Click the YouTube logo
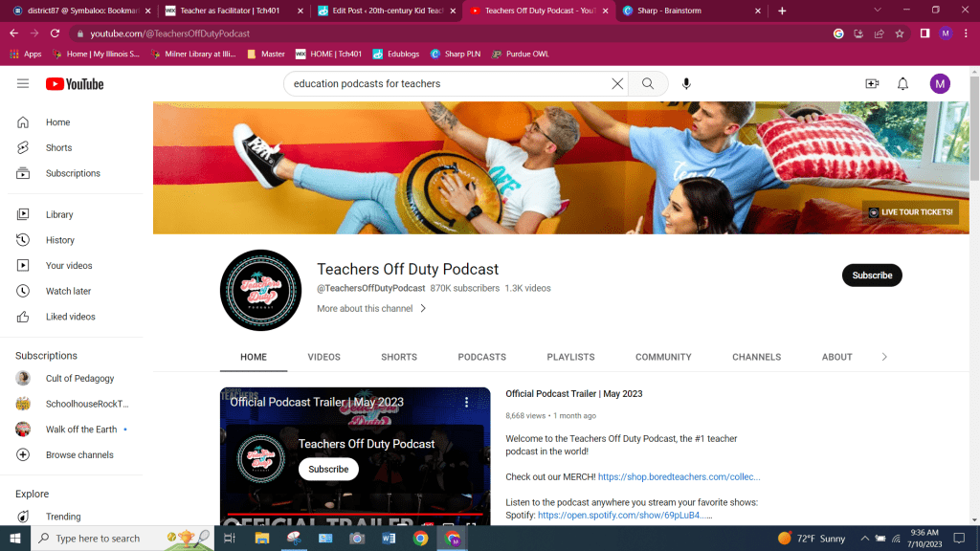The image size is (980, 551). coord(75,84)
